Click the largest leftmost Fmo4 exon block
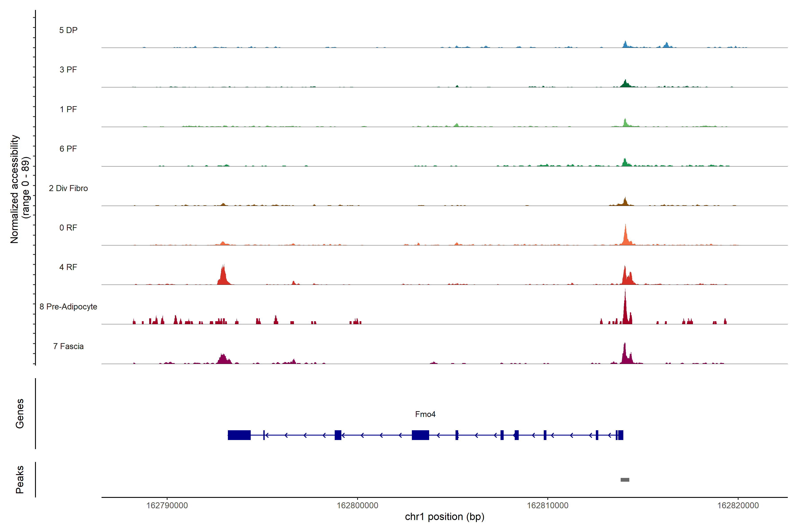This screenshot has width=798, height=532. (239, 435)
